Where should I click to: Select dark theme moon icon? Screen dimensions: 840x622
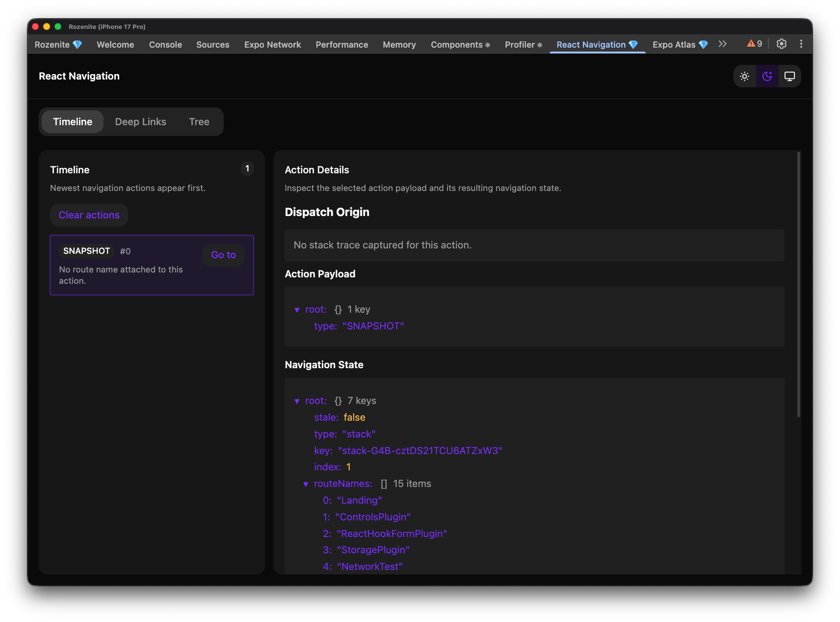[767, 77]
